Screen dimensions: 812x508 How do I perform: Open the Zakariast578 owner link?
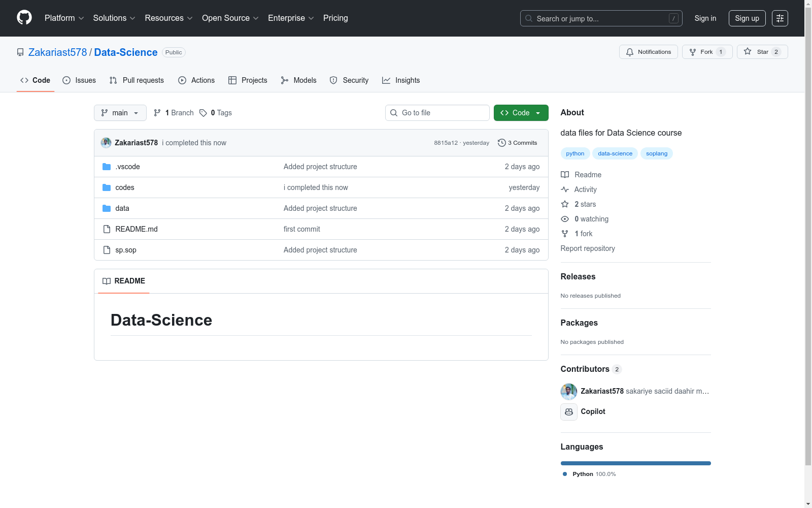click(x=58, y=52)
